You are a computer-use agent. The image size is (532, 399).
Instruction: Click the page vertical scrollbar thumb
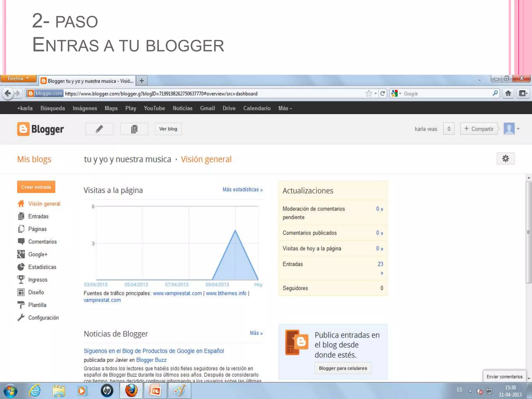(x=528, y=232)
